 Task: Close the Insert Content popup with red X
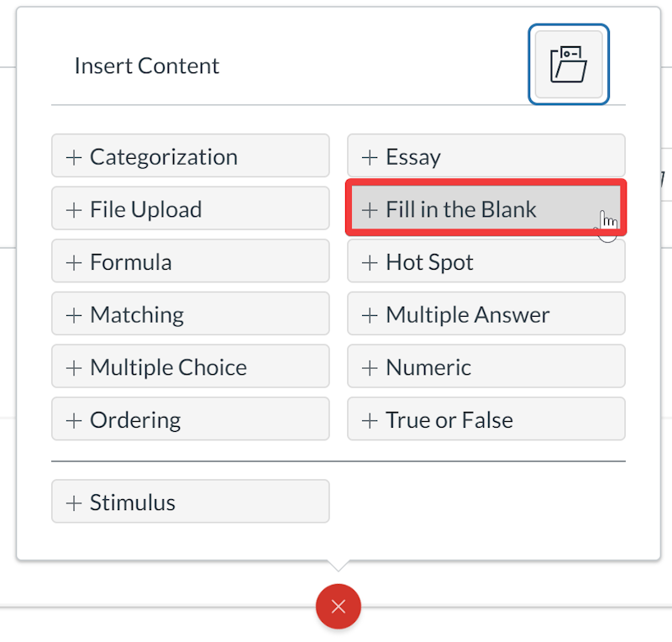click(339, 607)
